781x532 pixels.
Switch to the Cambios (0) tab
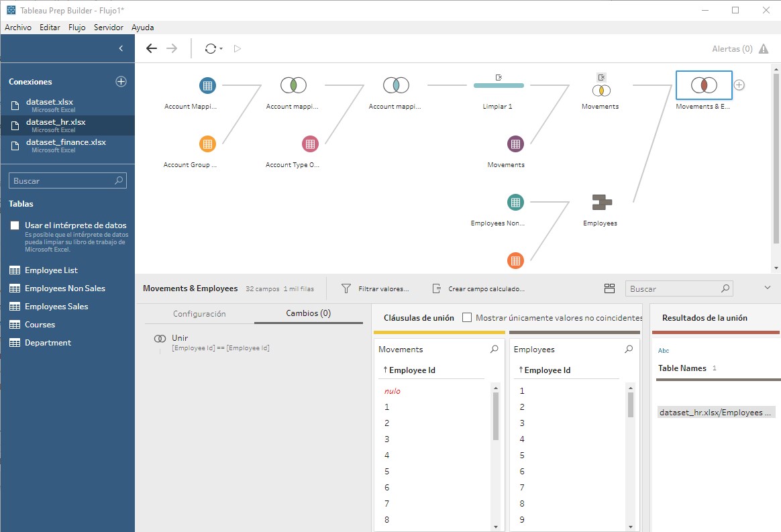(x=309, y=313)
